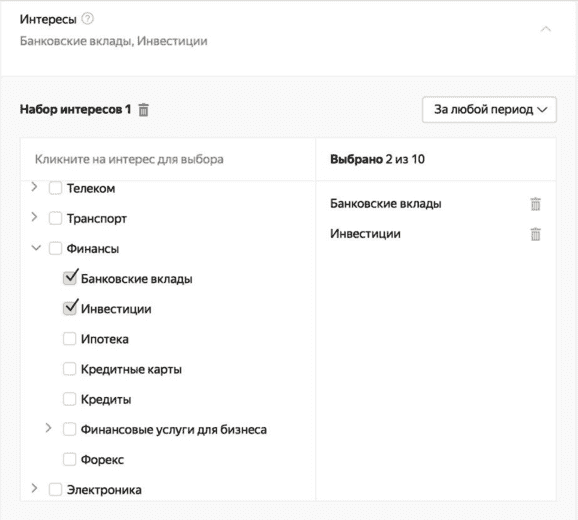The width and height of the screenshot is (578, 520).
Task: Expand the Транспорт category
Action: pyautogui.click(x=34, y=217)
